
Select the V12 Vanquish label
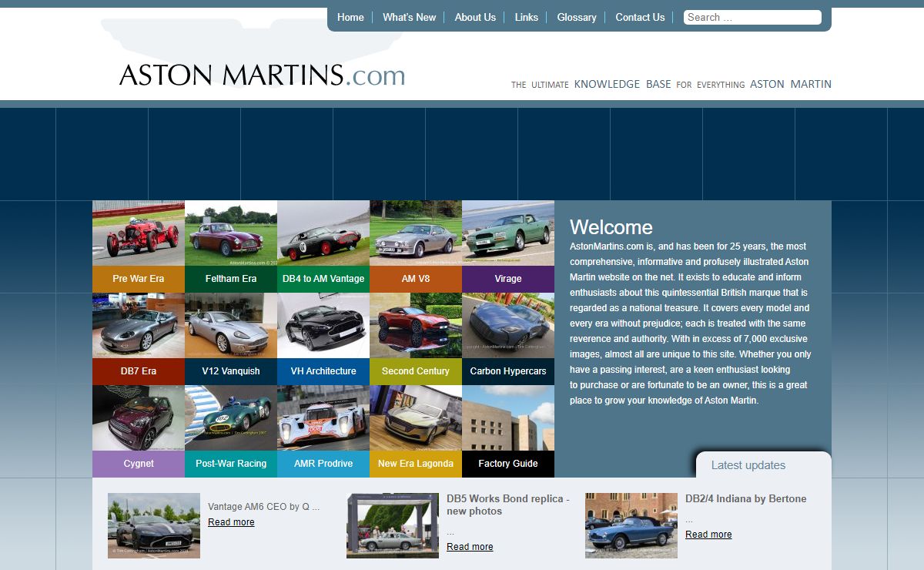[x=231, y=371]
